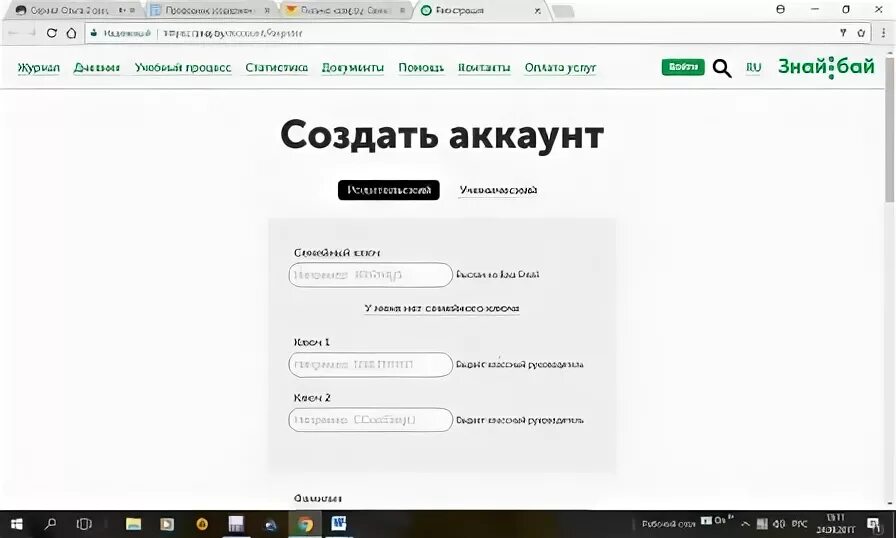Screen dimensions: 896x538
Task: Close the second browser tab
Action: tap(267, 10)
